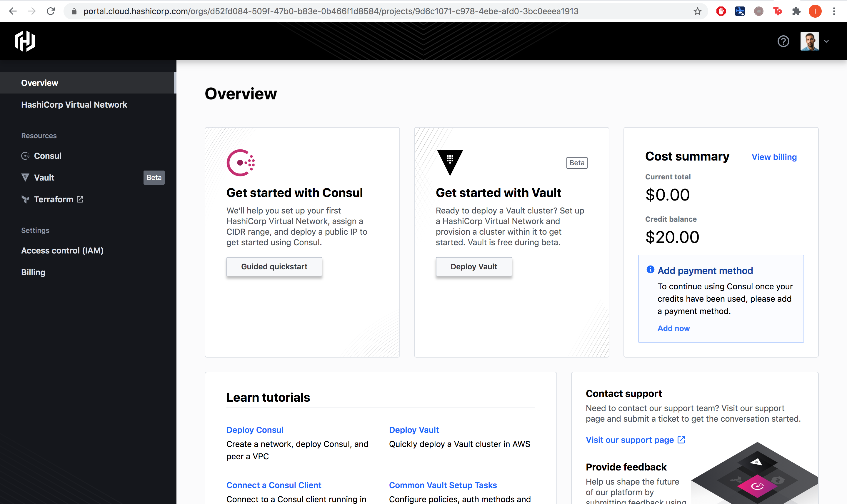Click the Deploy Vault button
Image resolution: width=847 pixels, height=504 pixels.
474,267
